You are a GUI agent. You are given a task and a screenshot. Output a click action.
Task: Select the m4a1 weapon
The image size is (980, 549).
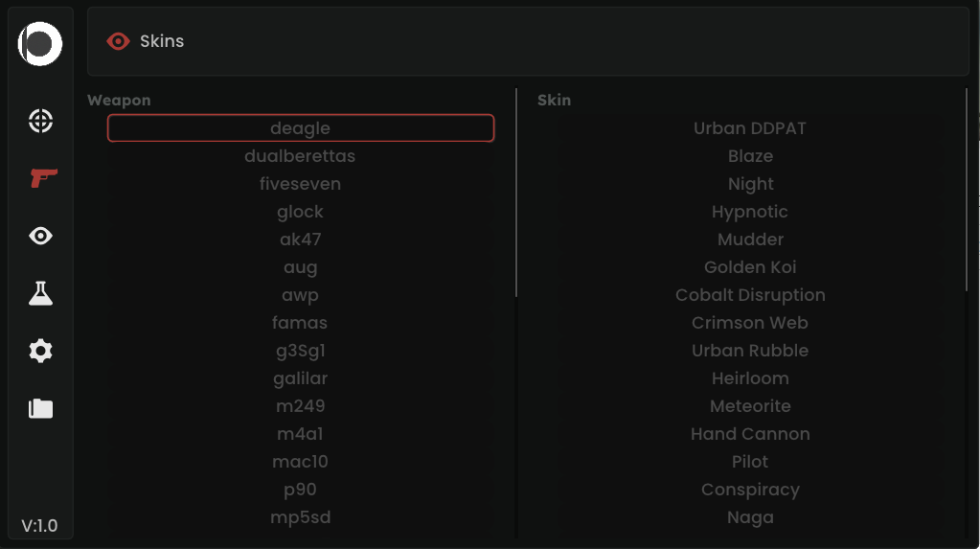pyautogui.click(x=300, y=434)
